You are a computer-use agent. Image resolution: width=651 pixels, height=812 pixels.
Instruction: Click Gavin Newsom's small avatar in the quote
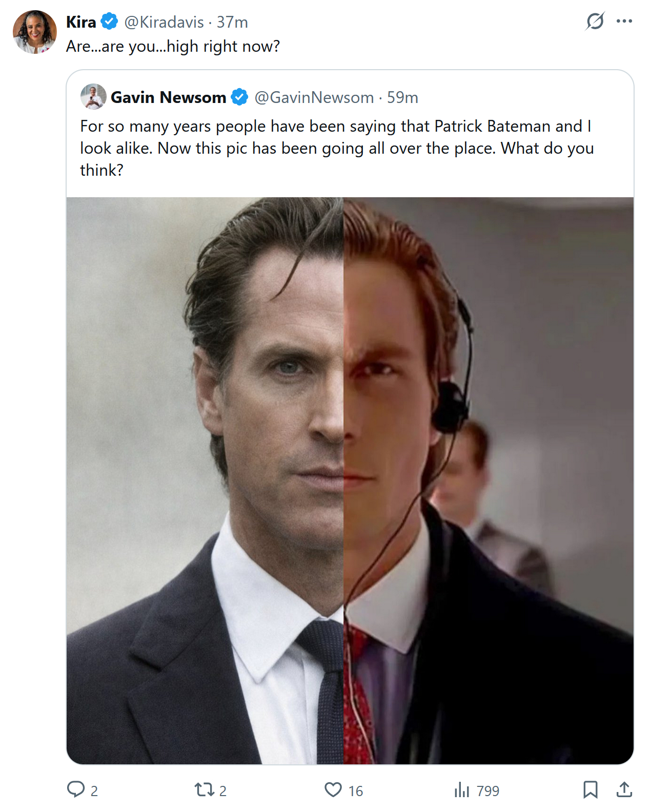coord(93,97)
